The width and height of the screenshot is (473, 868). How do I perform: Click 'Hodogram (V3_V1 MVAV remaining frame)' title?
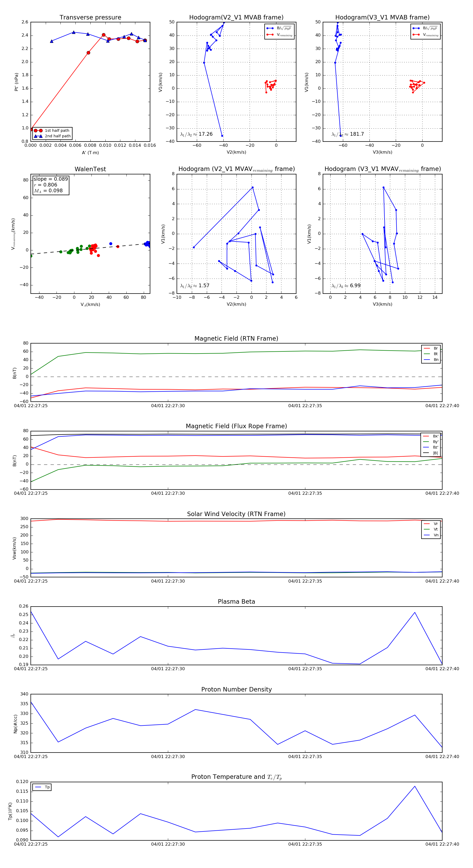[x=382, y=169]
